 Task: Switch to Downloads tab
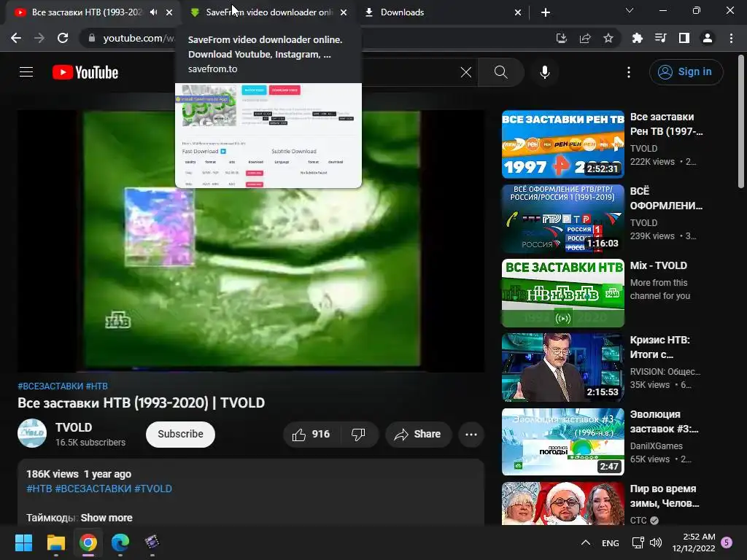tap(442, 12)
